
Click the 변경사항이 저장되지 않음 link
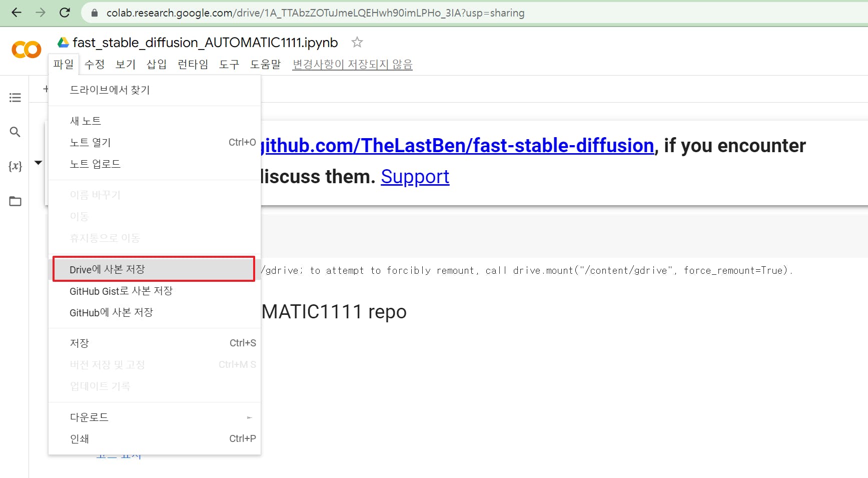[353, 64]
